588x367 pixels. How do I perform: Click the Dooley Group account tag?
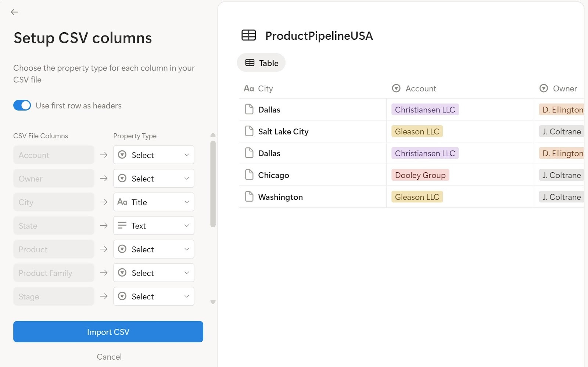coord(420,175)
